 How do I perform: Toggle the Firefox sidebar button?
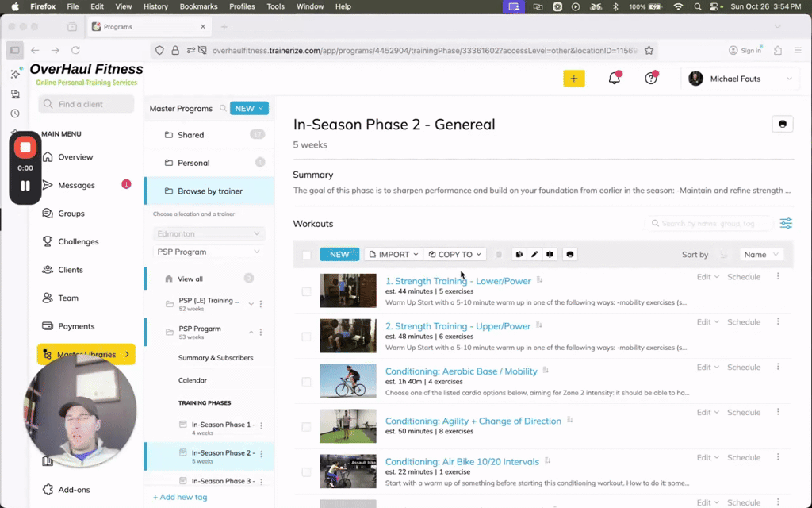coord(14,50)
